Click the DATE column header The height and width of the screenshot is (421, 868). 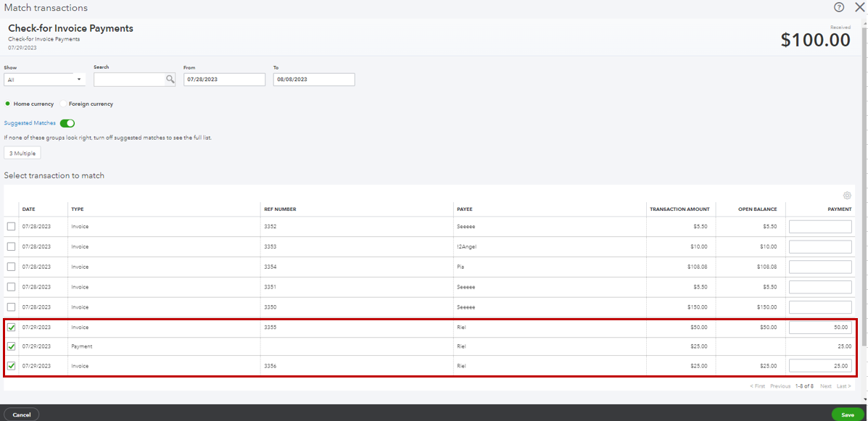click(29, 209)
